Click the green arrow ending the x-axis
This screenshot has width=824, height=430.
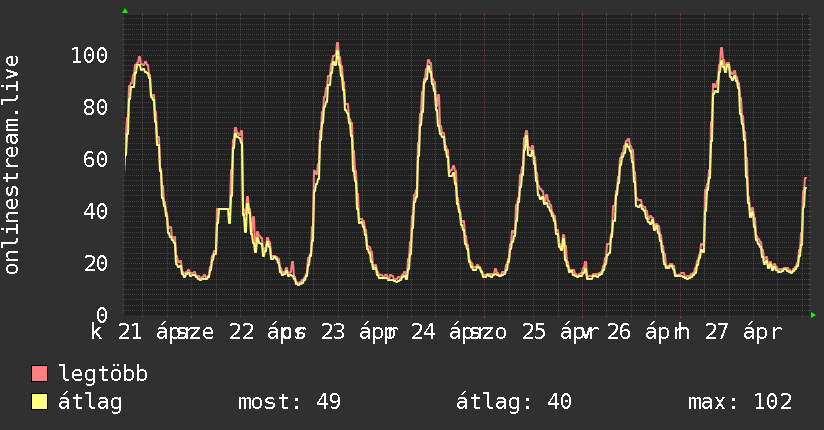click(x=813, y=315)
